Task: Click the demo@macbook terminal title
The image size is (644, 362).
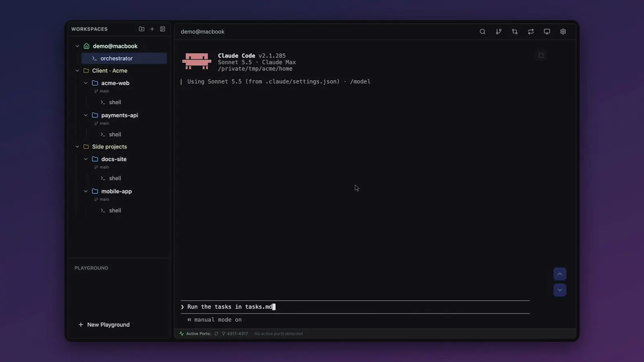Action: (x=202, y=32)
